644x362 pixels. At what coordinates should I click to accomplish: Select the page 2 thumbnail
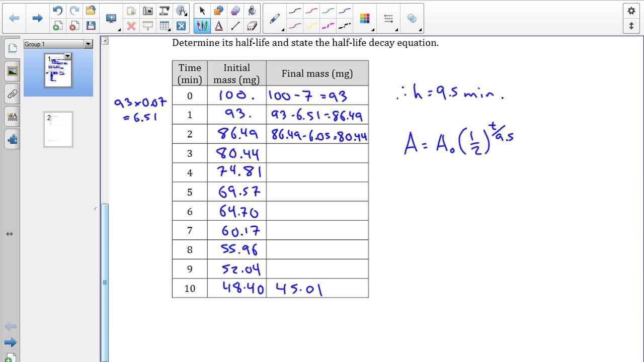(58, 129)
